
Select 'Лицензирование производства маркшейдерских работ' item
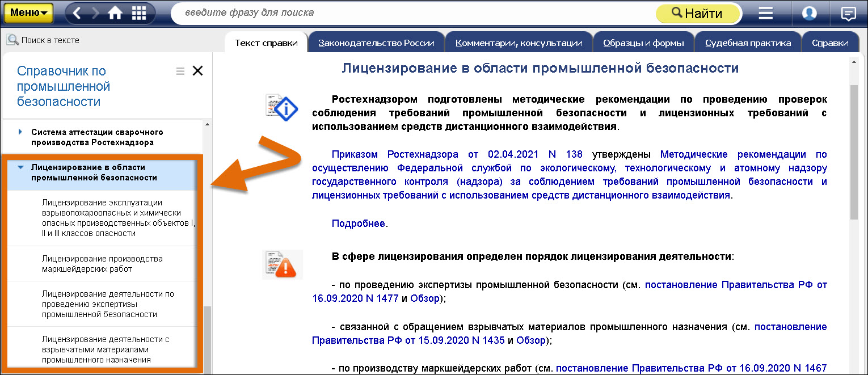[102, 264]
